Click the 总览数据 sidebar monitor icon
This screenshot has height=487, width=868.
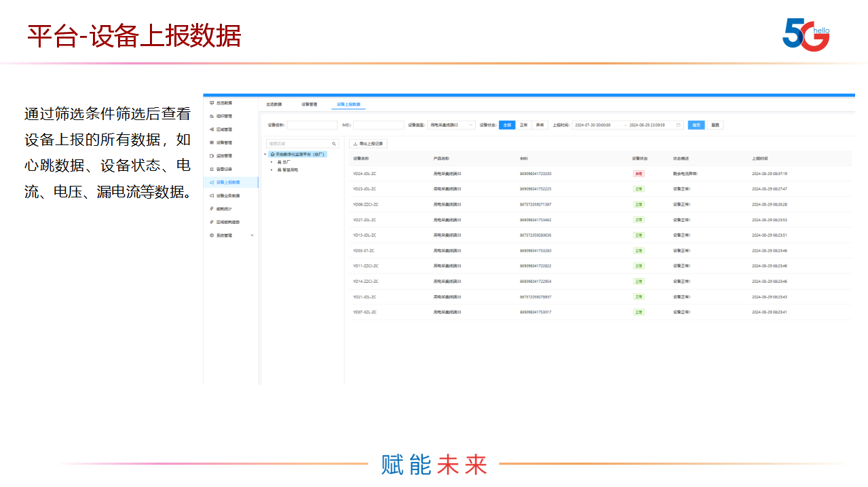[x=212, y=103]
